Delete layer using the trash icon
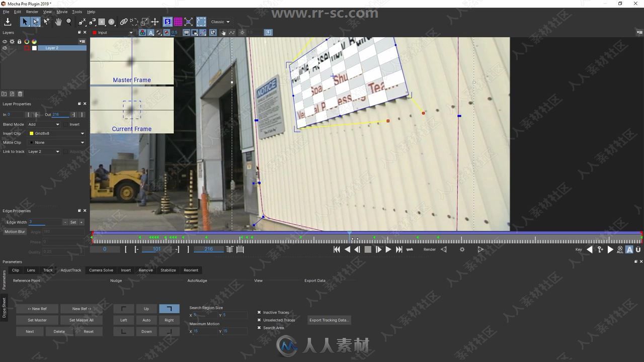 [20, 94]
